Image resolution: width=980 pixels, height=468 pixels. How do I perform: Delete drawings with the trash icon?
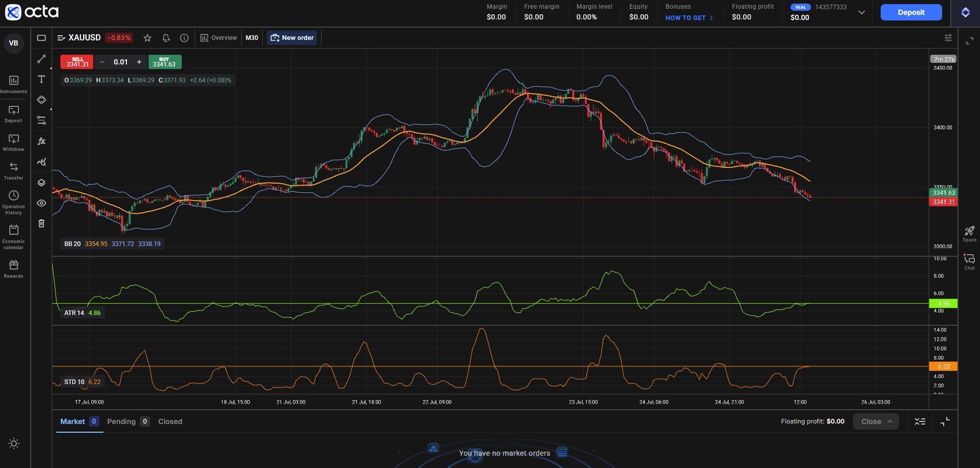[x=41, y=224]
